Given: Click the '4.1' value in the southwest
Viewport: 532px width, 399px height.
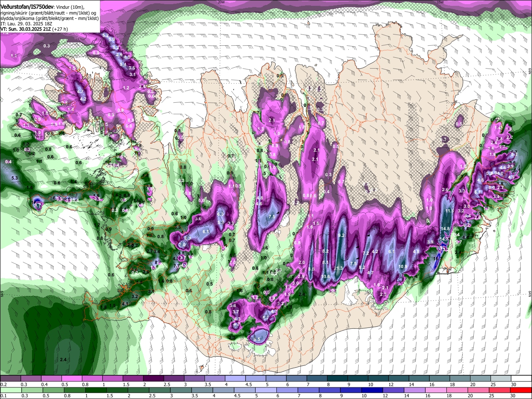Looking at the screenshot, I should pyautogui.click(x=125, y=304).
